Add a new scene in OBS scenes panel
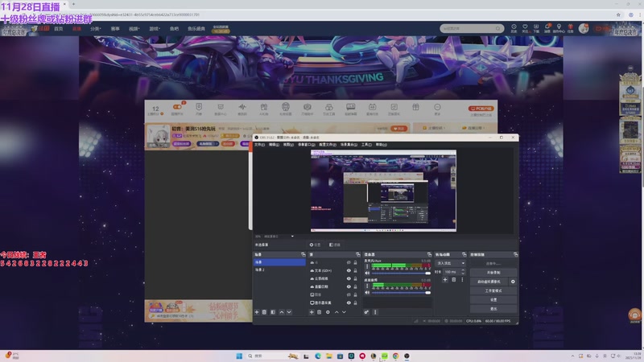Viewport: 644px width, 362px height. click(257, 312)
